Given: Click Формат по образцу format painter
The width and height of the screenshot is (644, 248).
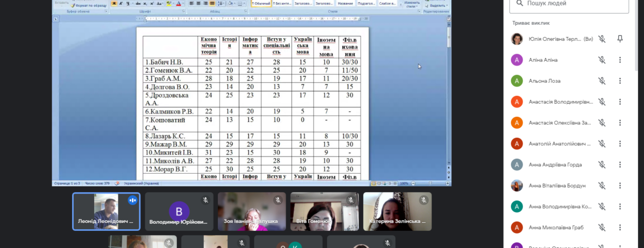Looking at the screenshot, I should 88,6.
